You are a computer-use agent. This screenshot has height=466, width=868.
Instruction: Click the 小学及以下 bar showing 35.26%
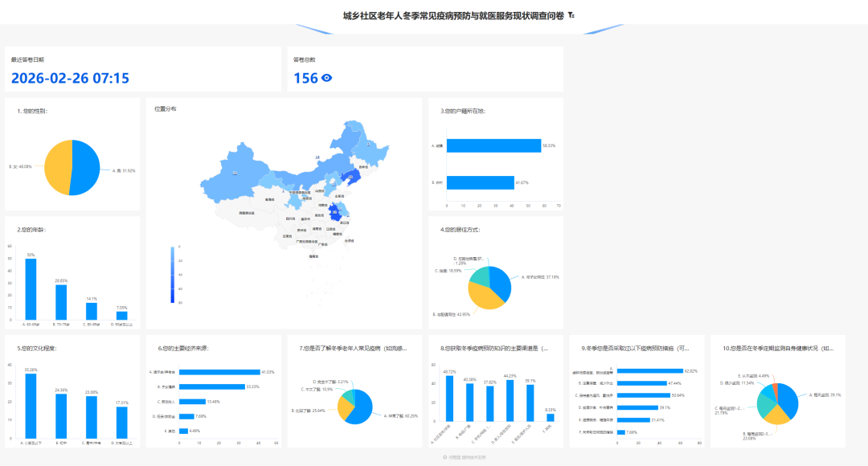(x=31, y=406)
